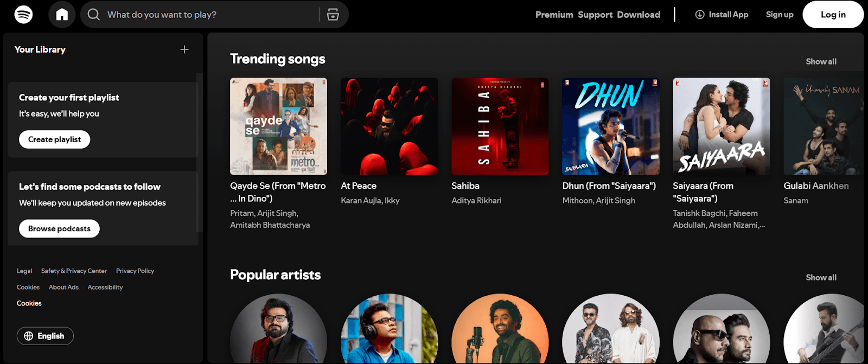Click the small gray Cookies link beside About Ads
Viewport: 868px width, 364px height.
[x=28, y=287]
